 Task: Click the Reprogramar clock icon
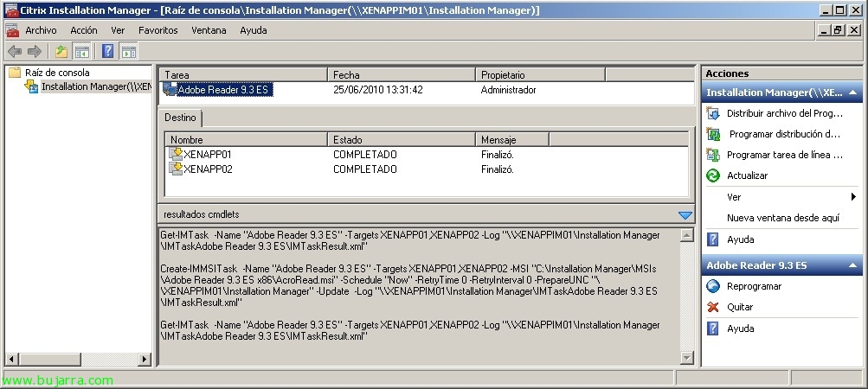click(x=713, y=286)
